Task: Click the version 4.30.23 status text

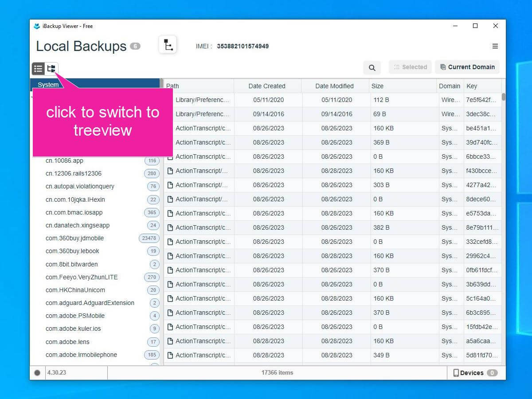Action: click(57, 373)
